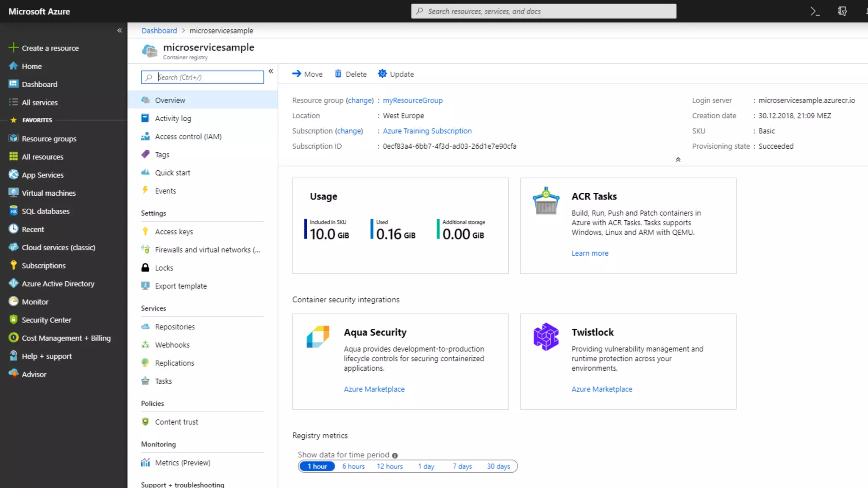Screen dimensions: 868x488
Task: Select the 7 days time period
Action: (x=462, y=466)
